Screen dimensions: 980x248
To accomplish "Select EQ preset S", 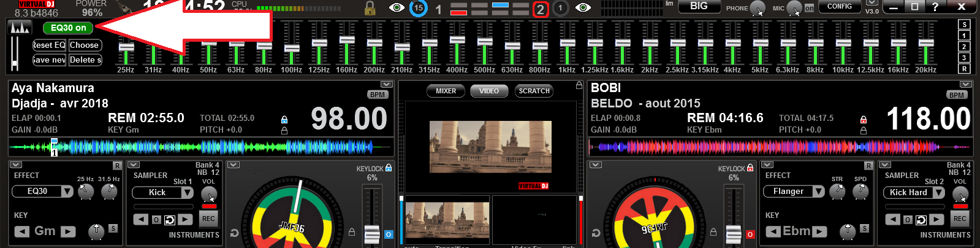I will (965, 25).
